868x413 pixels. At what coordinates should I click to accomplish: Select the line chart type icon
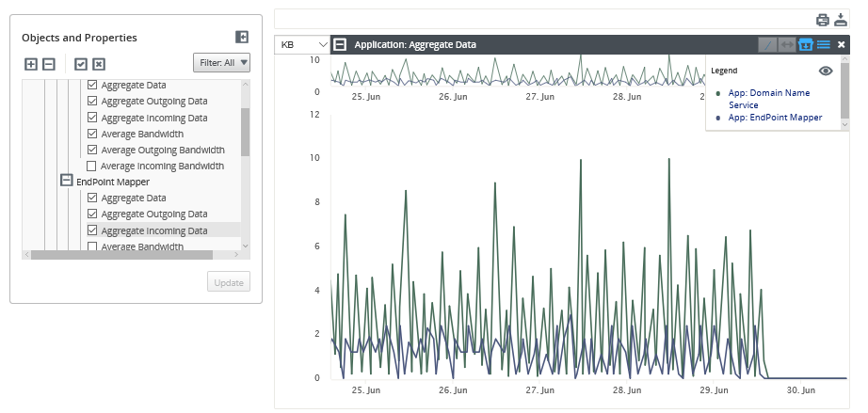[x=767, y=45]
